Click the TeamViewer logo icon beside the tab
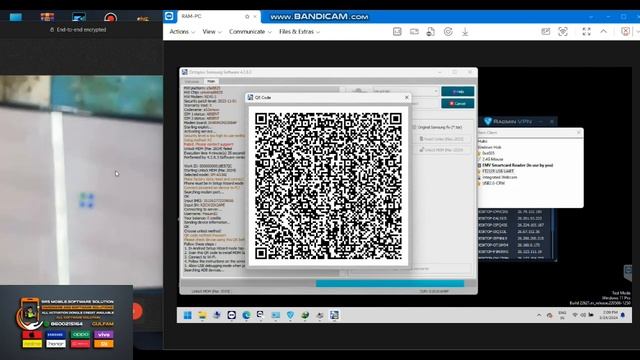 169,16
